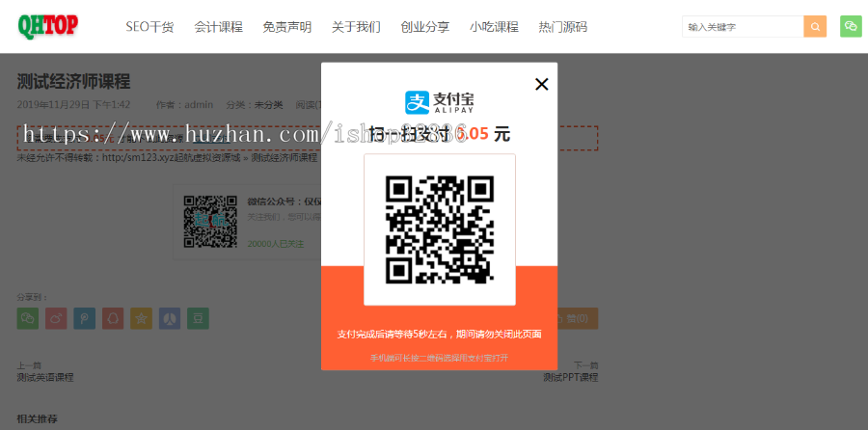Focus the 输入关键字 search field
Viewport: 868px width, 430px height.
pos(743,27)
